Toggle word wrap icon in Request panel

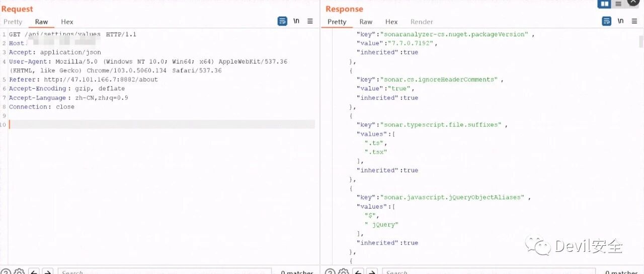[282, 21]
